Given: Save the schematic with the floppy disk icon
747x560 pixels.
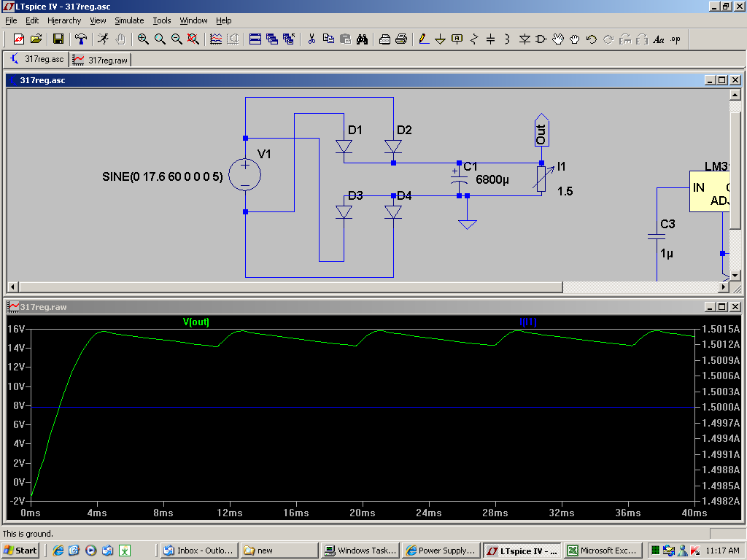Looking at the screenshot, I should (58, 39).
